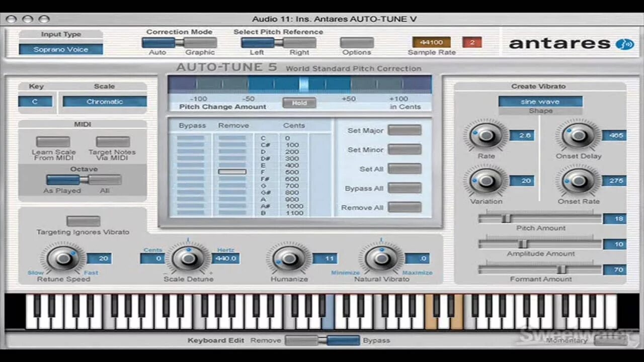
Task: Click the red number 2 indicator
Action: pos(472,42)
